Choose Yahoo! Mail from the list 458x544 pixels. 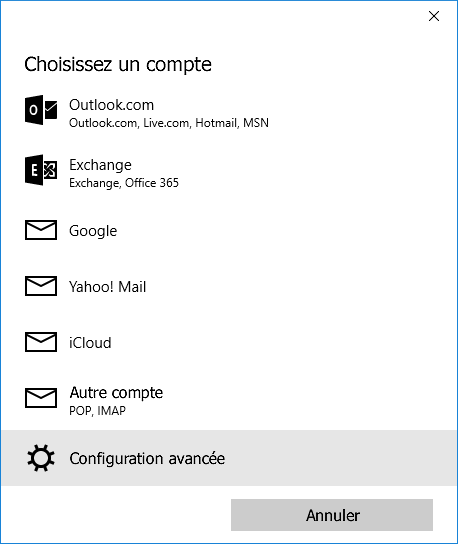click(229, 286)
